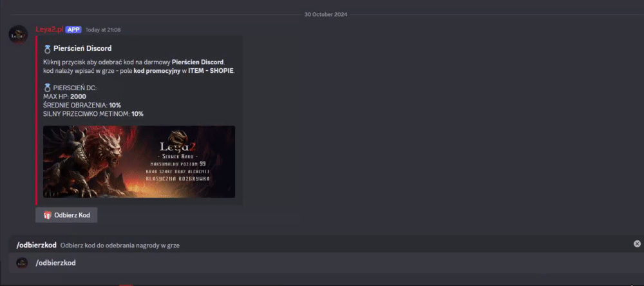Viewport: 644px width, 286px height.
Task: Open the Leya2.pl bot avatar
Action: (18, 35)
